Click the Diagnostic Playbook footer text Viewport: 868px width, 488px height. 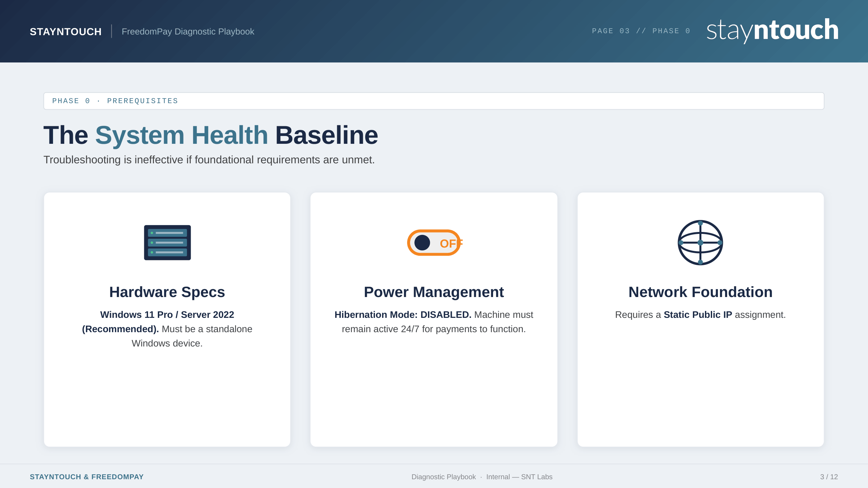coord(443,477)
